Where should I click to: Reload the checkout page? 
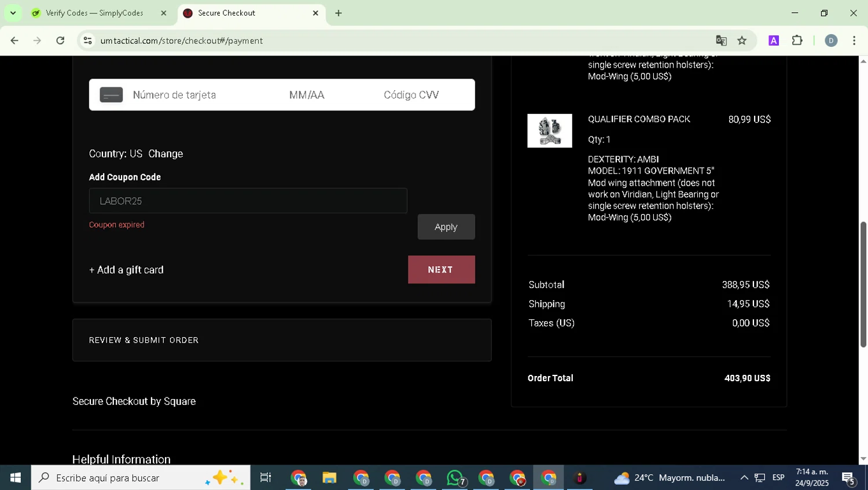60,40
